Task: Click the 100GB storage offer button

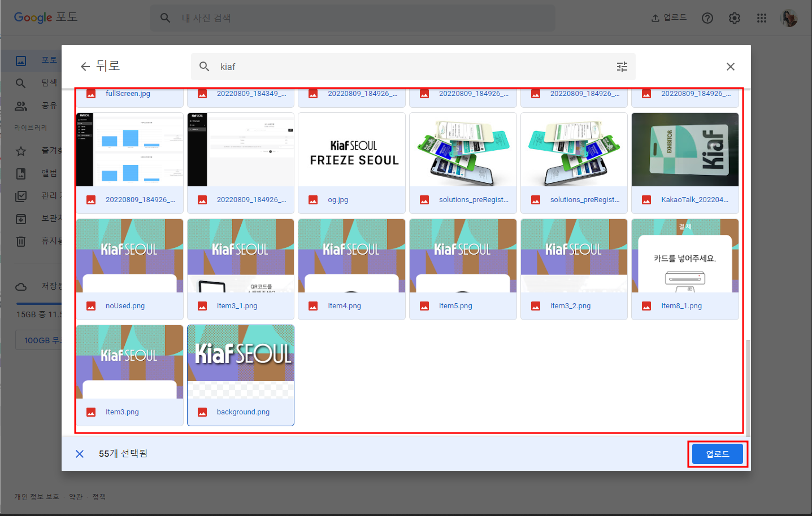Action: (x=38, y=340)
